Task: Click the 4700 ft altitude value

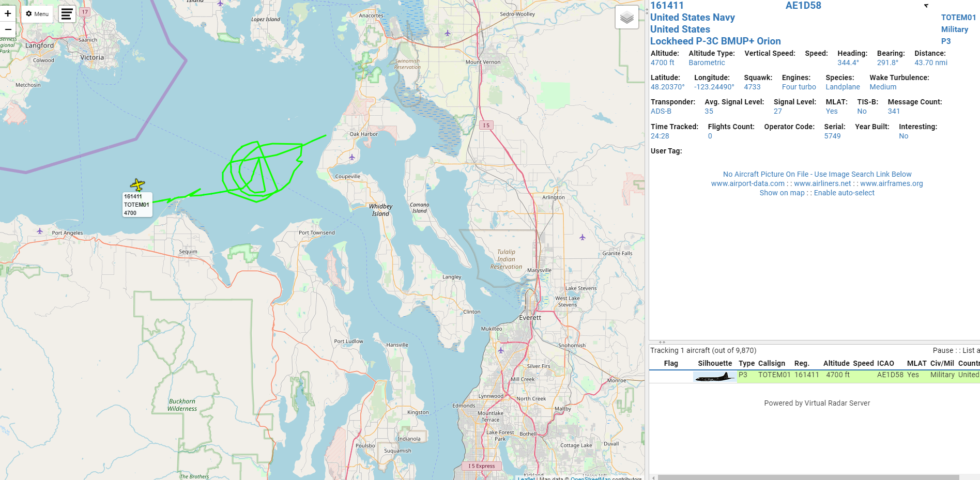Action: (662, 63)
